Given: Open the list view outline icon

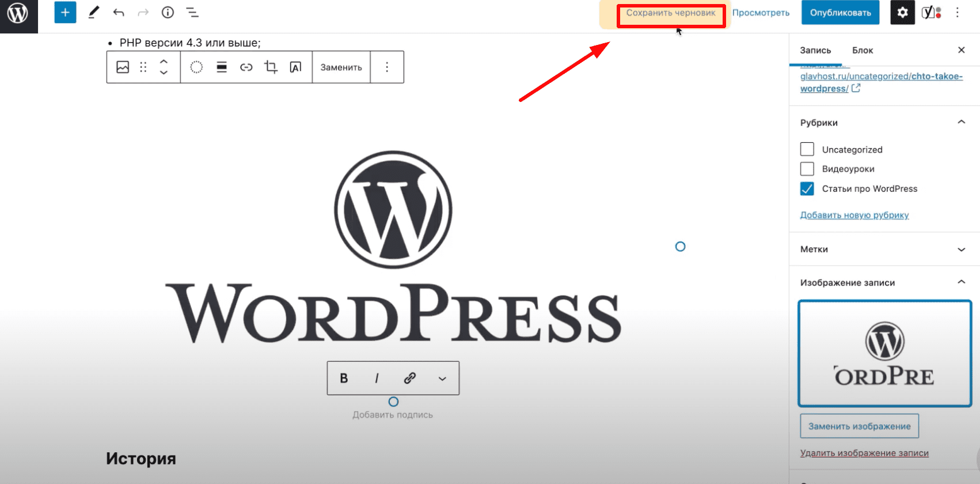Looking at the screenshot, I should click(x=192, y=12).
